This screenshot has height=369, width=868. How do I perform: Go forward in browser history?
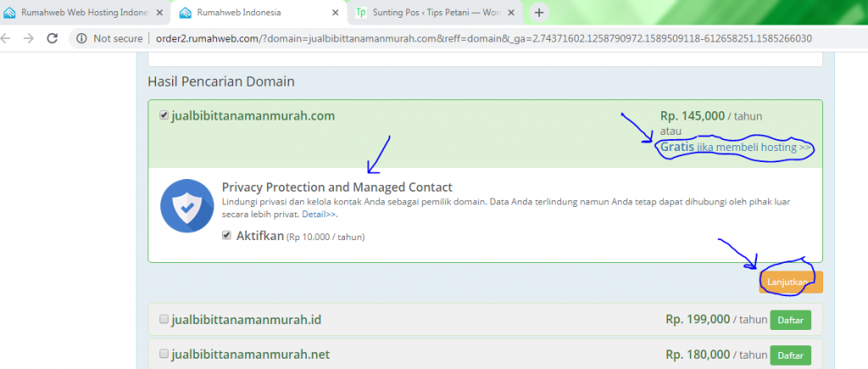click(x=29, y=38)
